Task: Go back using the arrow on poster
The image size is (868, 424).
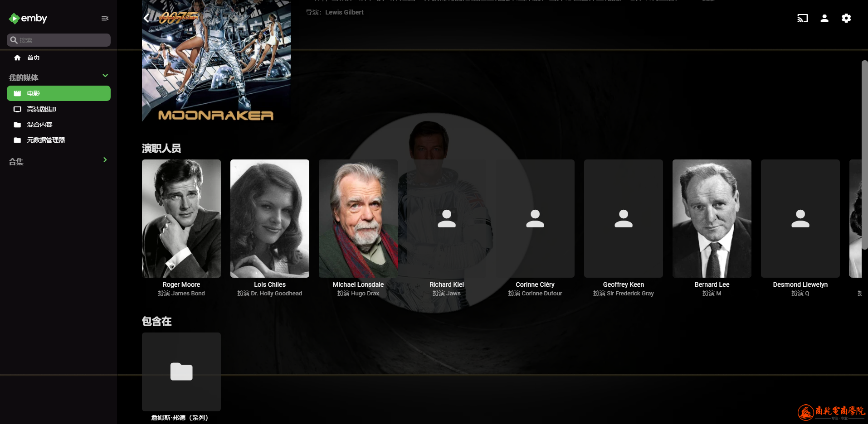Action: coord(146,18)
